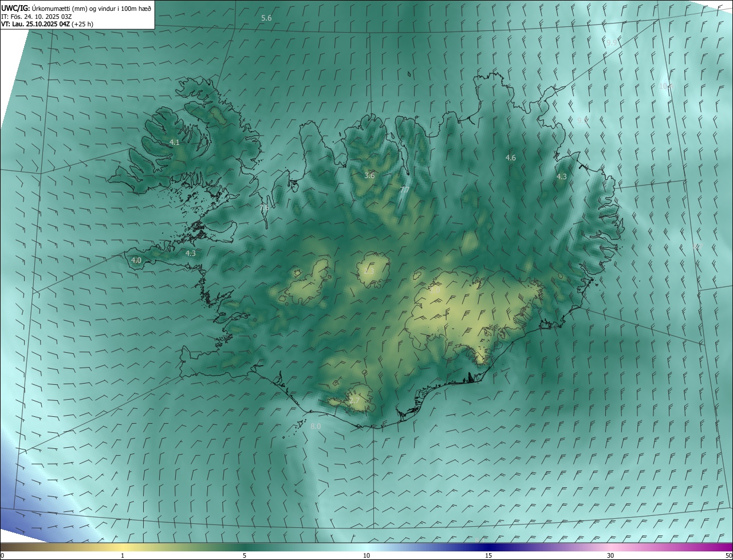Click the 4.0 value label on the map

(136, 260)
